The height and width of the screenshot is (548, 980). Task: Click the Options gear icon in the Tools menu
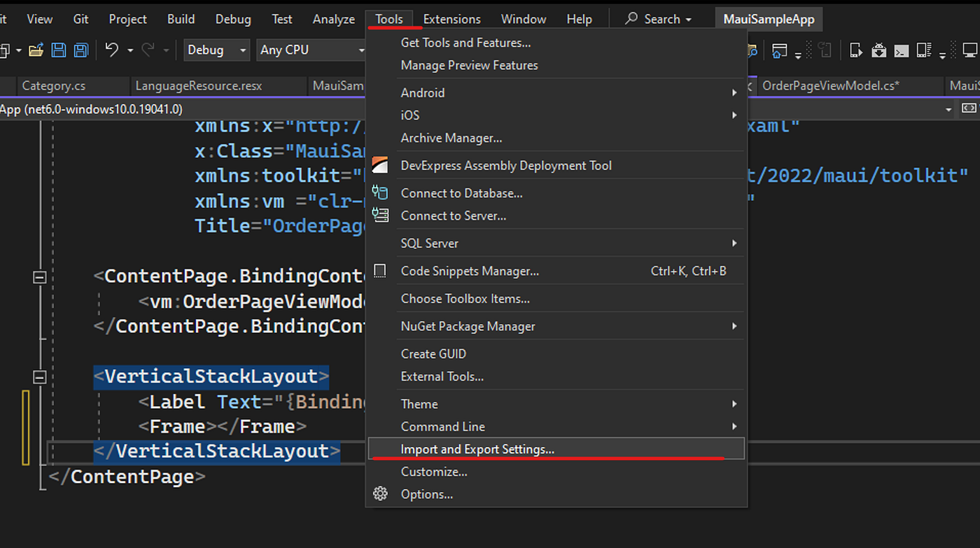tap(380, 493)
